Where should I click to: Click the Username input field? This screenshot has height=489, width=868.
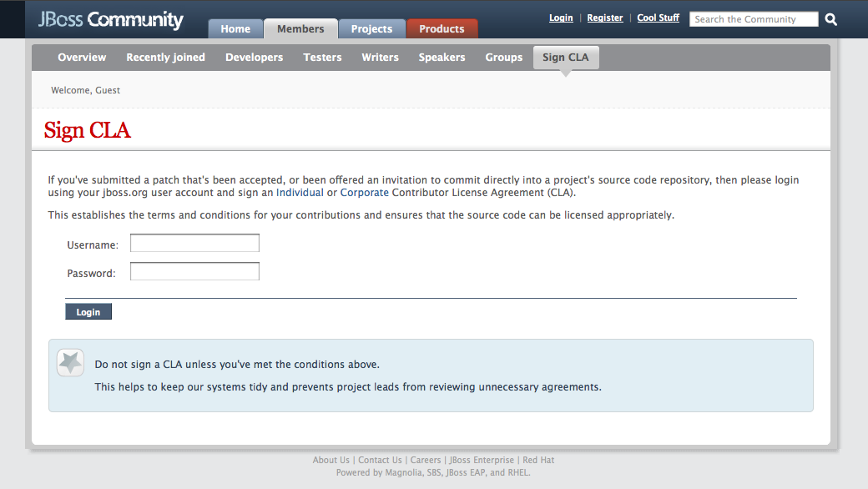coord(194,244)
